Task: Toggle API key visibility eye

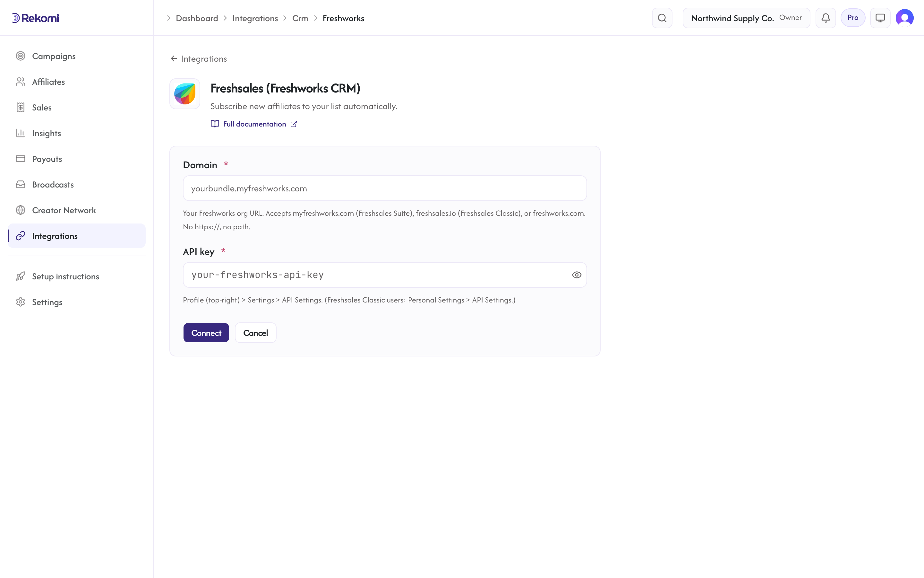Action: point(577,275)
